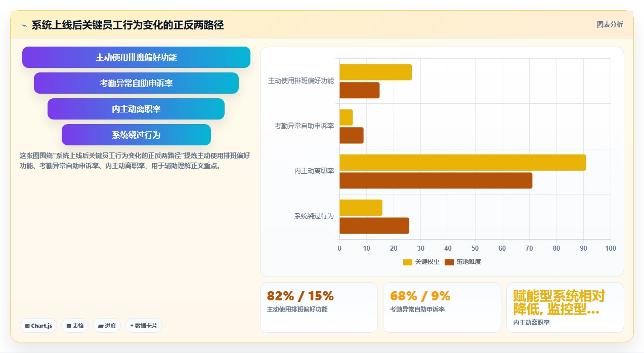Click the 图表分析 label in the header

[x=610, y=24]
